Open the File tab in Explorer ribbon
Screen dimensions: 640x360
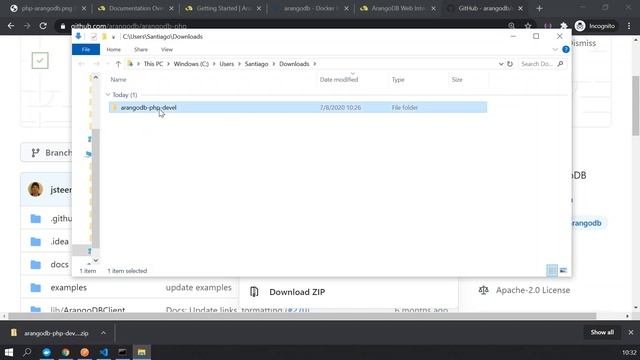(86, 49)
